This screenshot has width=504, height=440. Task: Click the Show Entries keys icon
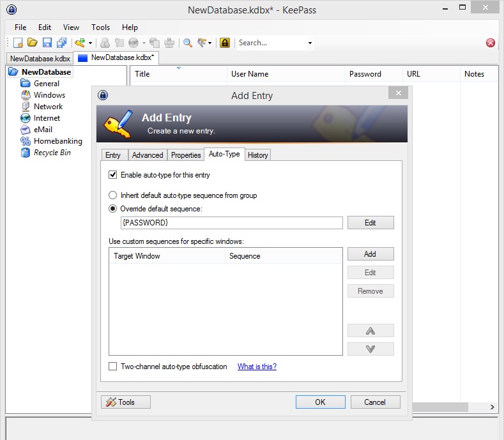click(202, 43)
